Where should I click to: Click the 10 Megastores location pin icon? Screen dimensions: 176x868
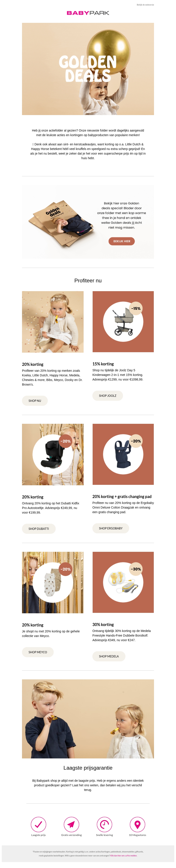pyautogui.click(x=137, y=824)
